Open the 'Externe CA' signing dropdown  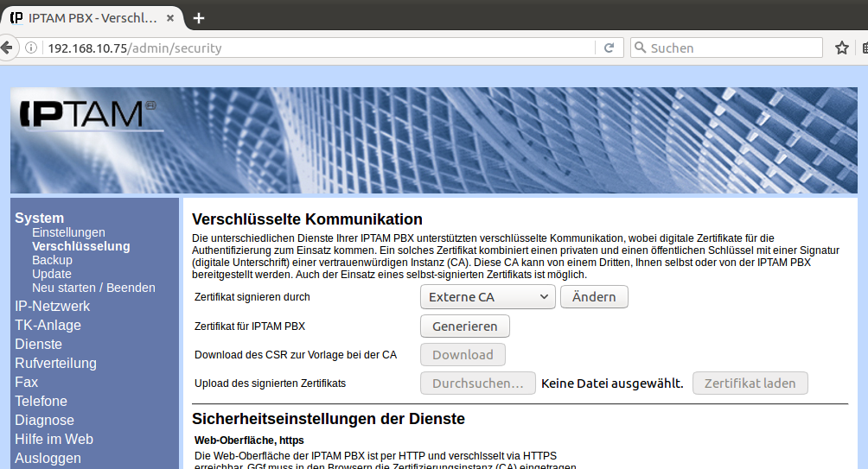point(488,297)
